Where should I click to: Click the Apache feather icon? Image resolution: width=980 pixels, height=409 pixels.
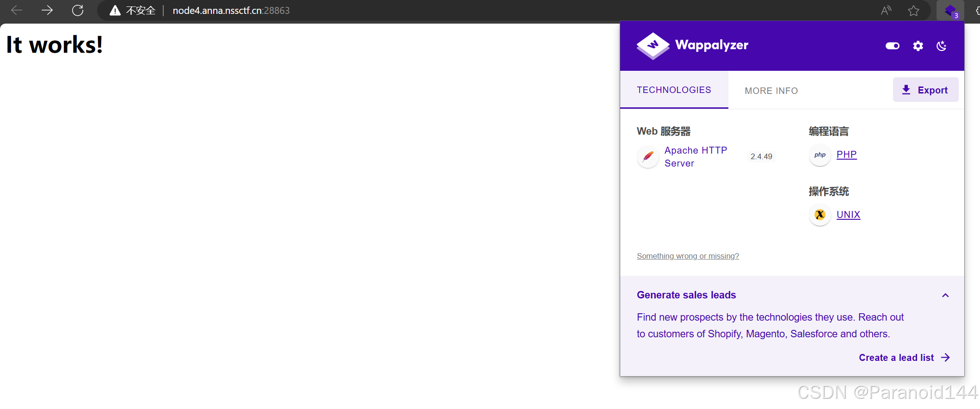pyautogui.click(x=648, y=157)
